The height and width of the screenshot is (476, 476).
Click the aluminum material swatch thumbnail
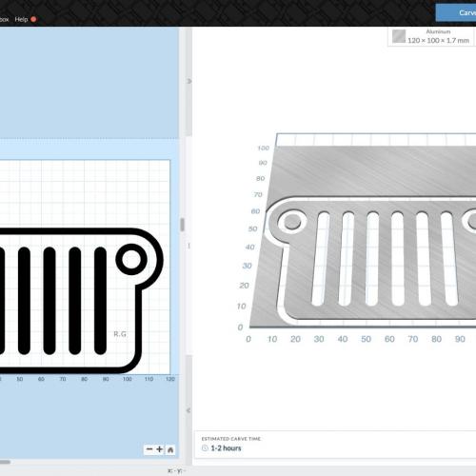coord(399,36)
